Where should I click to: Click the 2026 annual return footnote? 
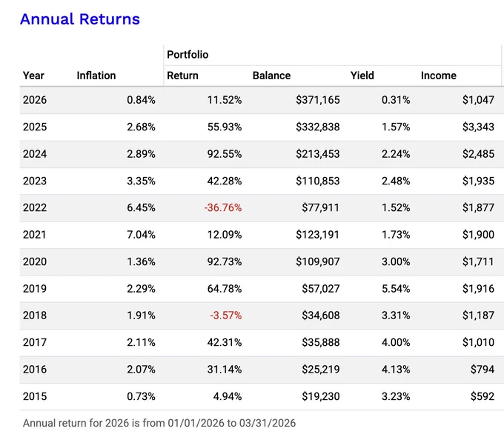[159, 423]
